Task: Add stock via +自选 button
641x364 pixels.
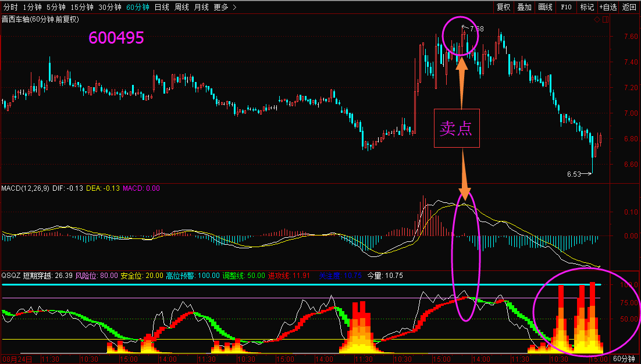Action: (608, 7)
